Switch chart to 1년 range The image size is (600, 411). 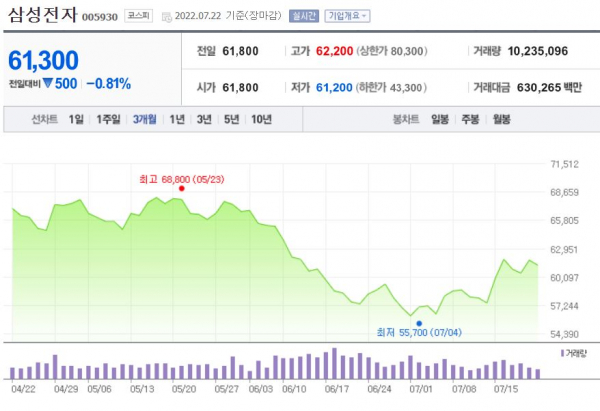click(x=177, y=119)
